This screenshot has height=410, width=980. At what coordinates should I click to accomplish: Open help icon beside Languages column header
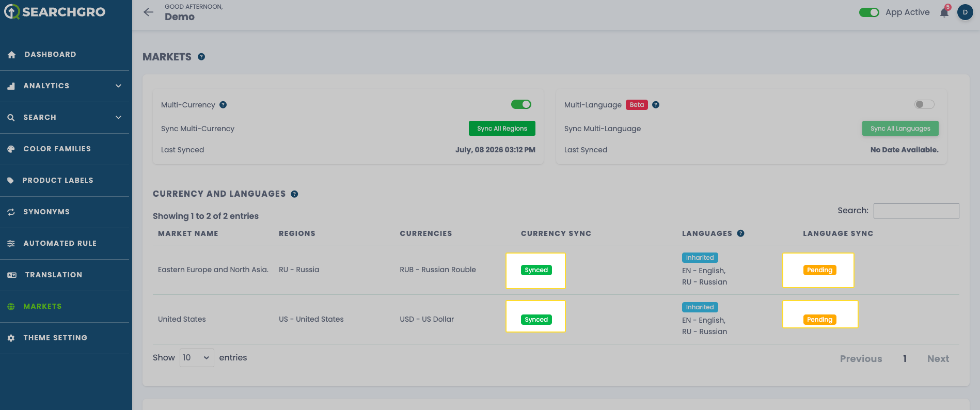(x=740, y=233)
